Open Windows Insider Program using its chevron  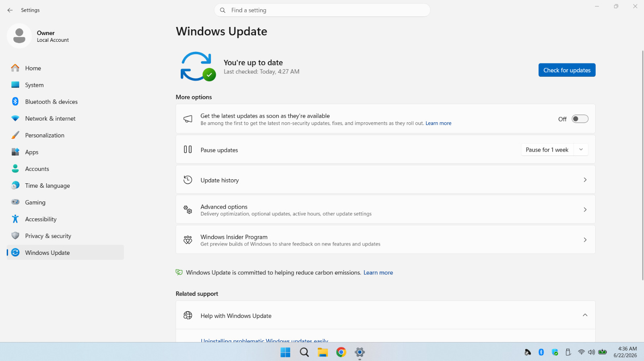tap(585, 240)
